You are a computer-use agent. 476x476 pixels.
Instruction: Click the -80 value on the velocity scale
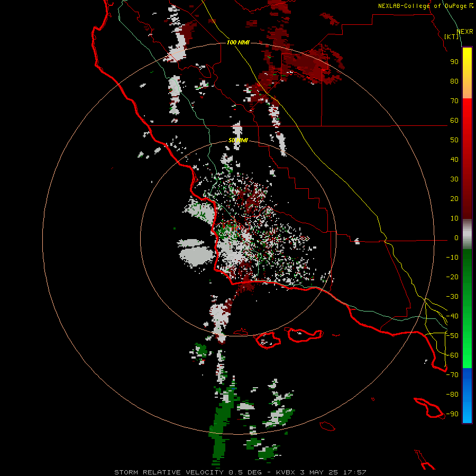pos(452,395)
